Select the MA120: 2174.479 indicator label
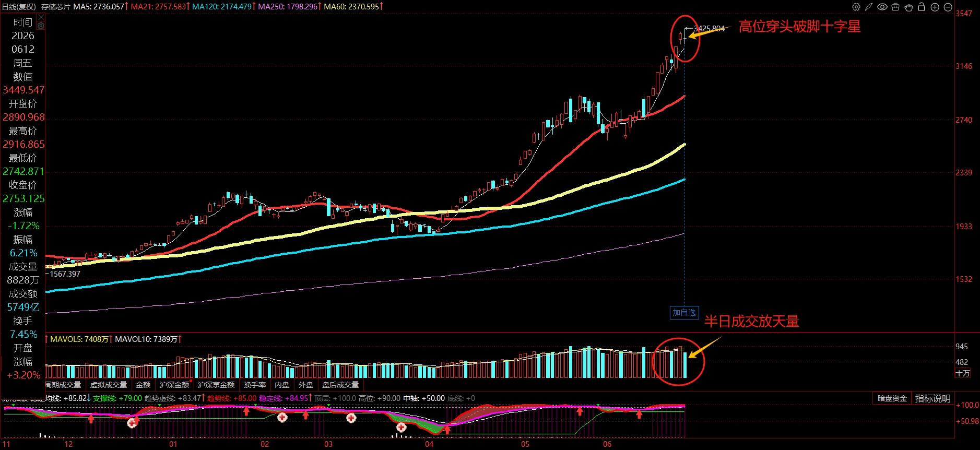The width and height of the screenshot is (980, 450). [222, 7]
